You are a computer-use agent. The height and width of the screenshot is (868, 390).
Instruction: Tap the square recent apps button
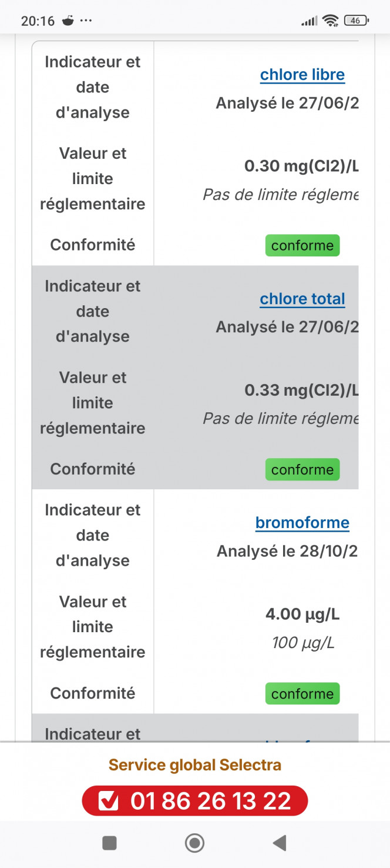point(109,843)
